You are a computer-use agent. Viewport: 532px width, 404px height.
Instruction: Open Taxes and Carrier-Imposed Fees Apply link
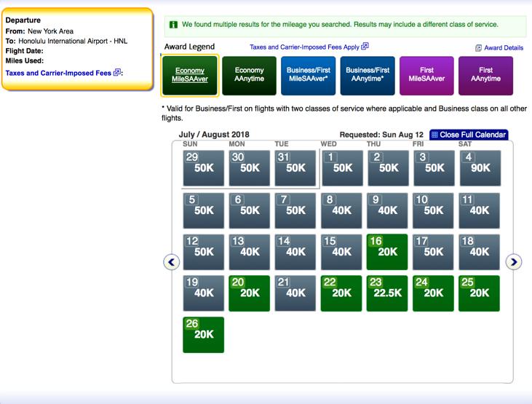tap(309, 47)
